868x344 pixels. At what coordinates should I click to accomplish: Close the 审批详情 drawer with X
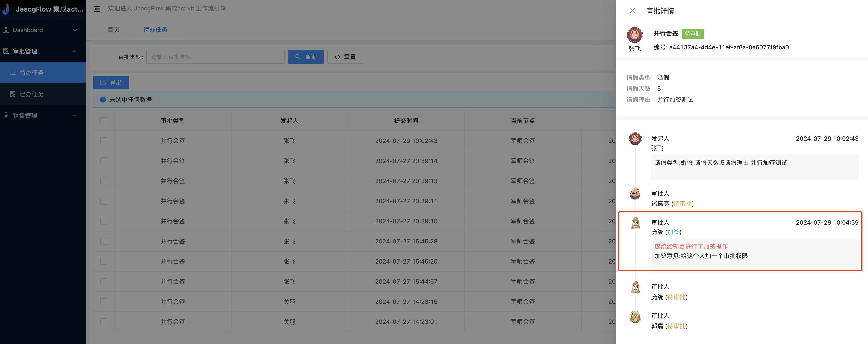632,11
